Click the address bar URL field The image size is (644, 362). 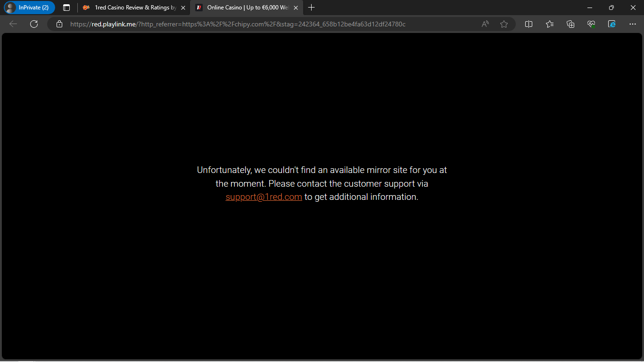click(264, 24)
